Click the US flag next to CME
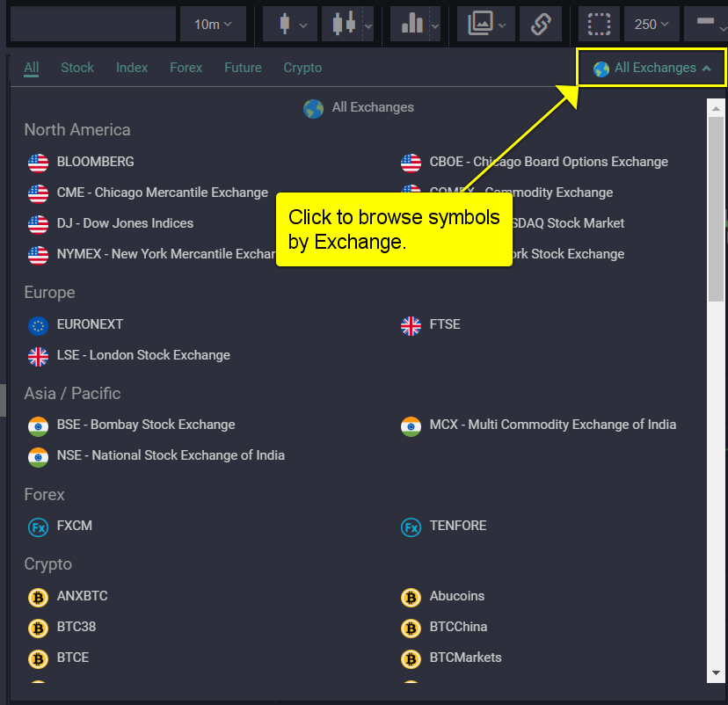Screen dimensions: 728x705 click(38, 193)
